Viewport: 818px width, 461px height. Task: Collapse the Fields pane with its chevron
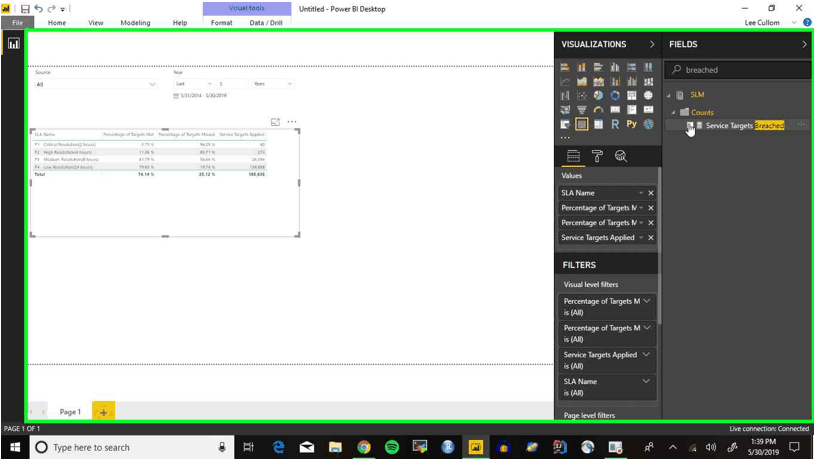tap(804, 44)
